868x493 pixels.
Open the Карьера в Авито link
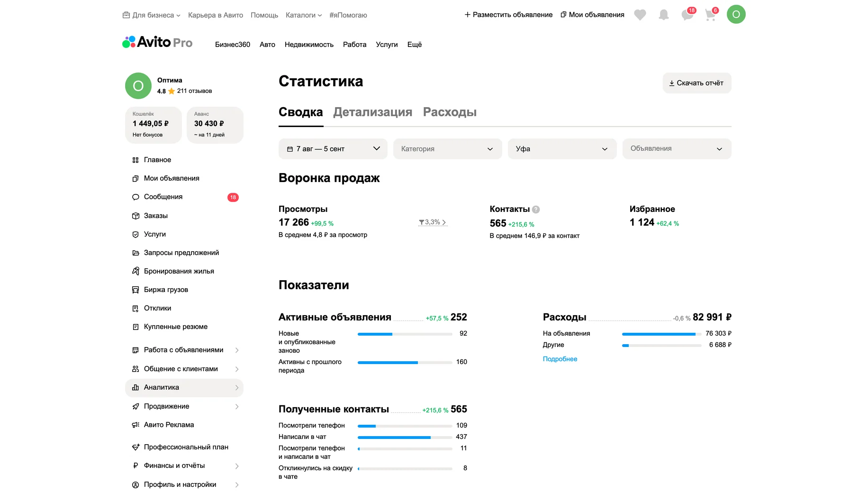point(216,15)
